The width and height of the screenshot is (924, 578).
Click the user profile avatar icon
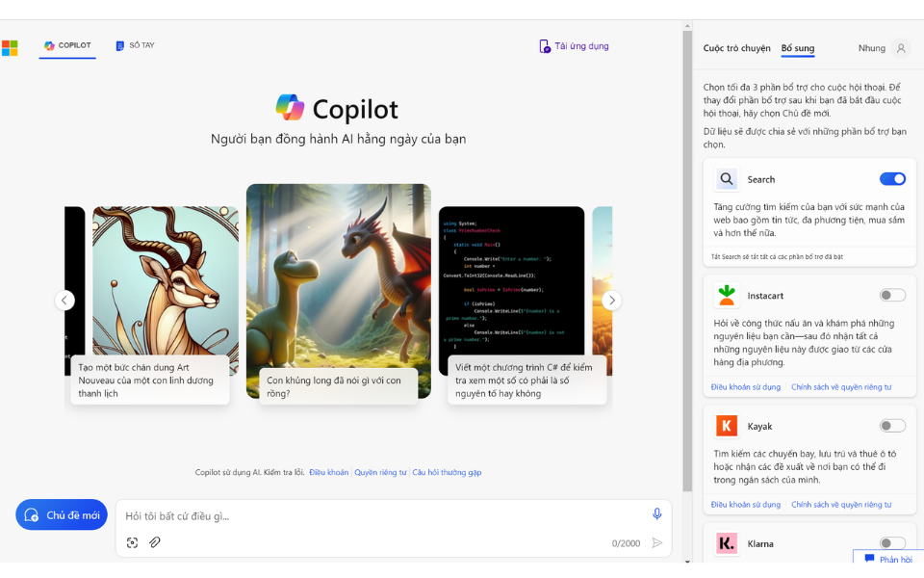pyautogui.click(x=901, y=48)
